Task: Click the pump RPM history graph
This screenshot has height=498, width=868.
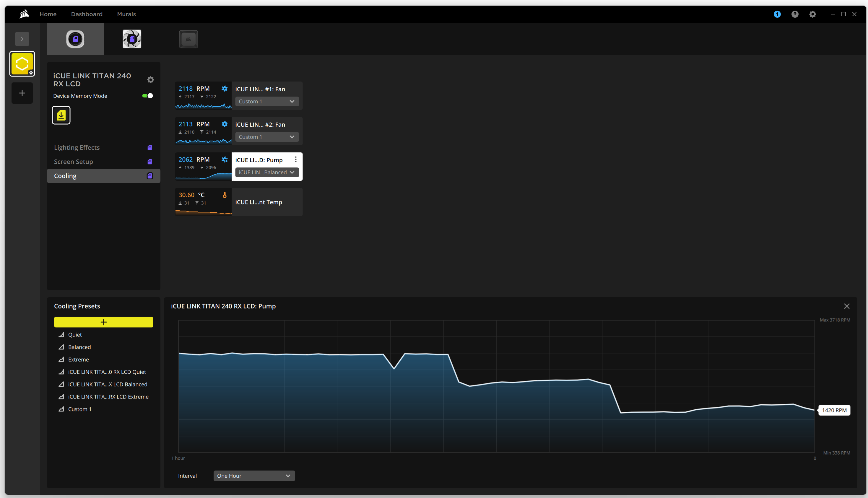Action: pos(496,387)
